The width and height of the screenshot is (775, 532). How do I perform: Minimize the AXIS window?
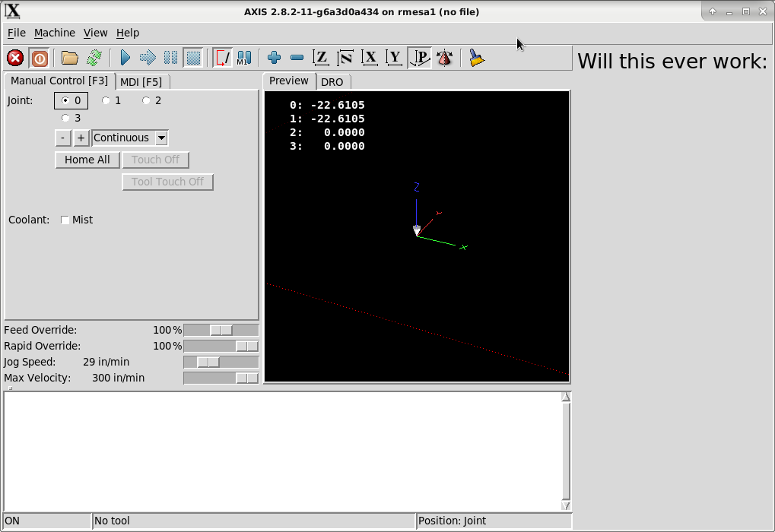[x=729, y=12]
